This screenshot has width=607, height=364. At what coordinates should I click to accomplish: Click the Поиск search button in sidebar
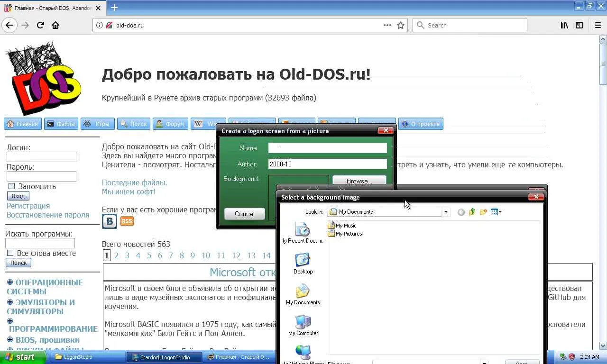tap(18, 263)
